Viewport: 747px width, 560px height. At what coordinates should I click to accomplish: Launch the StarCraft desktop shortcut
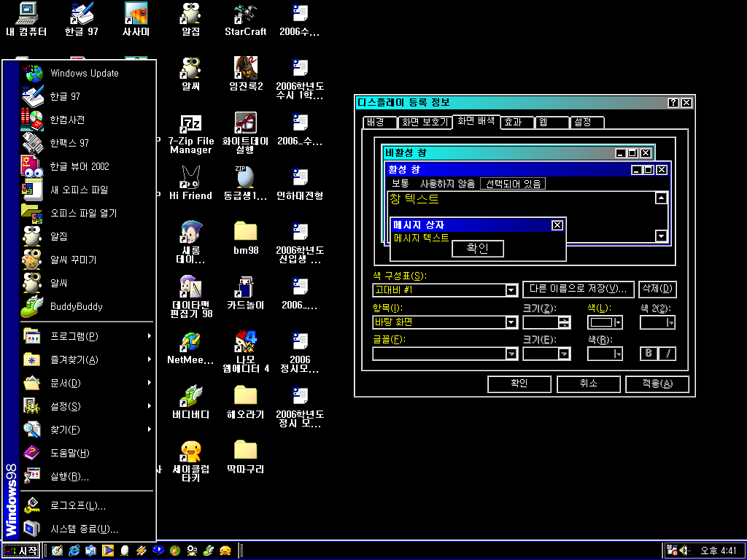(245, 20)
